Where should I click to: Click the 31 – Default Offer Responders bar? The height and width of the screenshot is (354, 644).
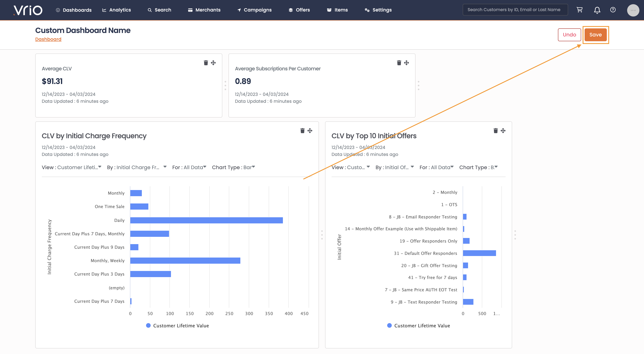(x=479, y=253)
